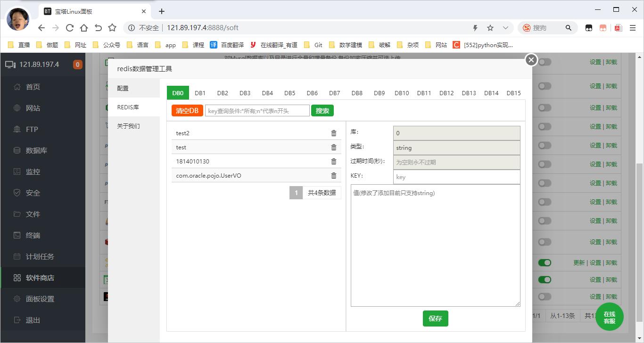Image resolution: width=644 pixels, height=343 pixels.
Task: Close the redis management dialog
Action: tap(531, 60)
